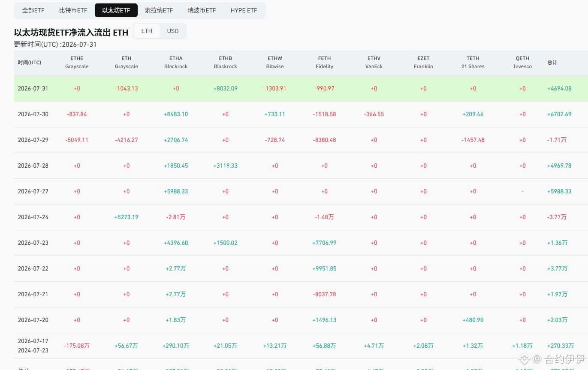This screenshot has height=370, width=588.
Task: Click the +8032.09 ETHB value
Action: pyautogui.click(x=226, y=89)
